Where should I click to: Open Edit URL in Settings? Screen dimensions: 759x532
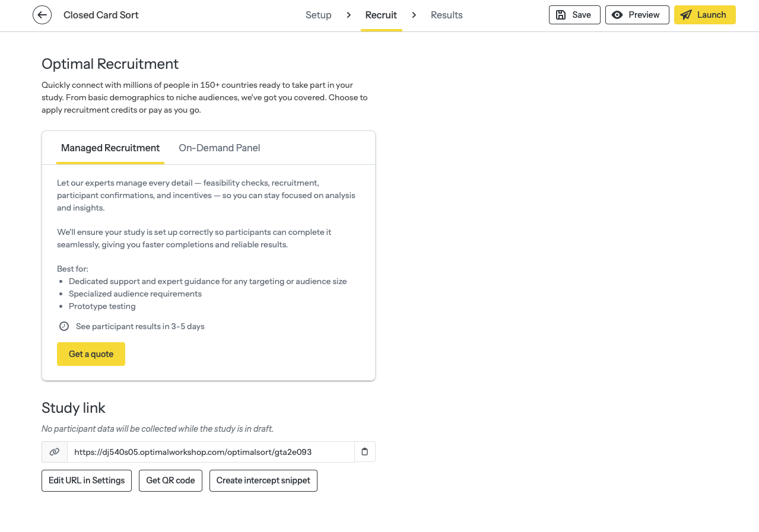tap(86, 480)
